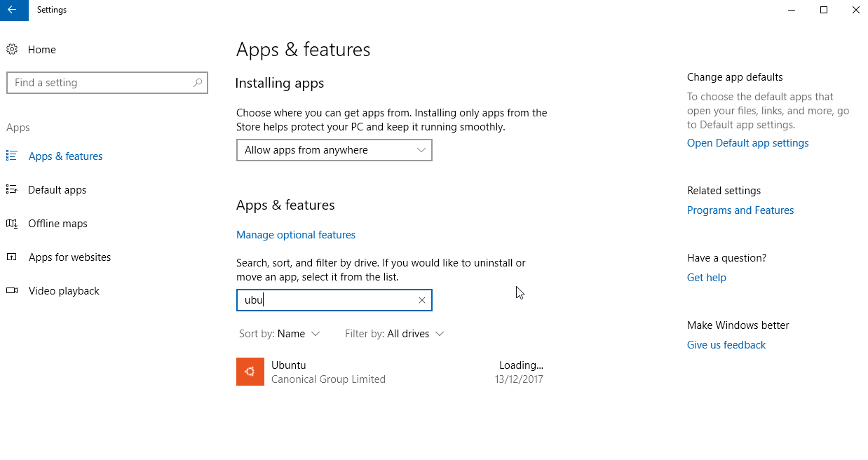Minimize the Settings window

point(792,10)
